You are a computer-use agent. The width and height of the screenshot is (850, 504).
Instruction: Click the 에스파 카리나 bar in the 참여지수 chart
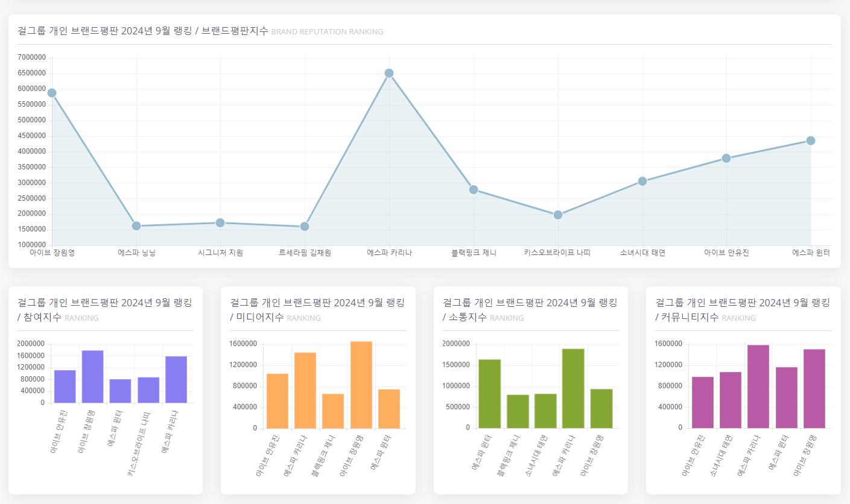pos(176,380)
